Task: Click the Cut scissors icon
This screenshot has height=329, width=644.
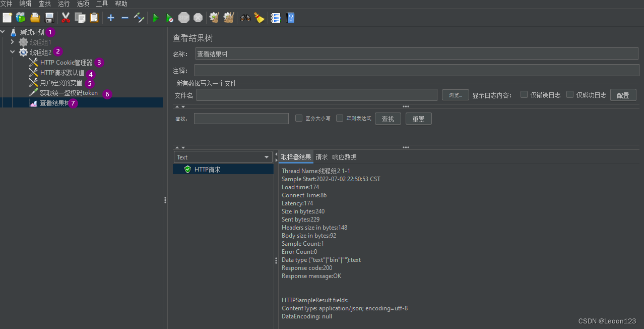Action: click(x=66, y=18)
